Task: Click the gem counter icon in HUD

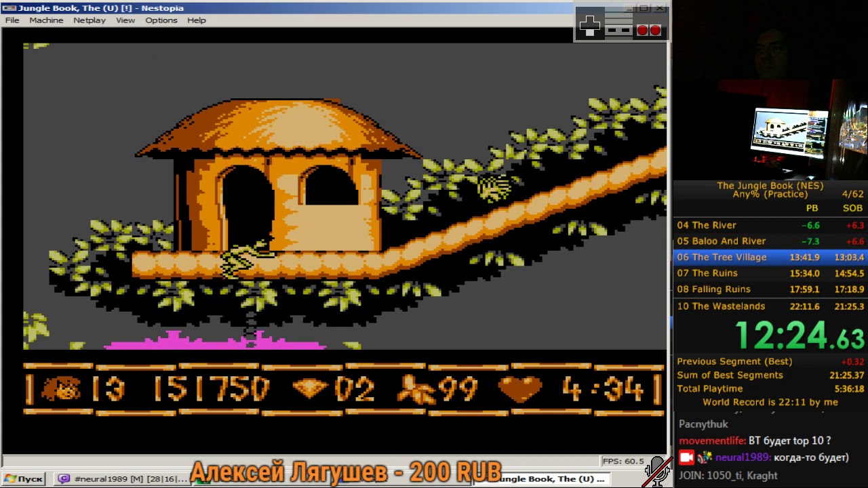Action: [310, 389]
